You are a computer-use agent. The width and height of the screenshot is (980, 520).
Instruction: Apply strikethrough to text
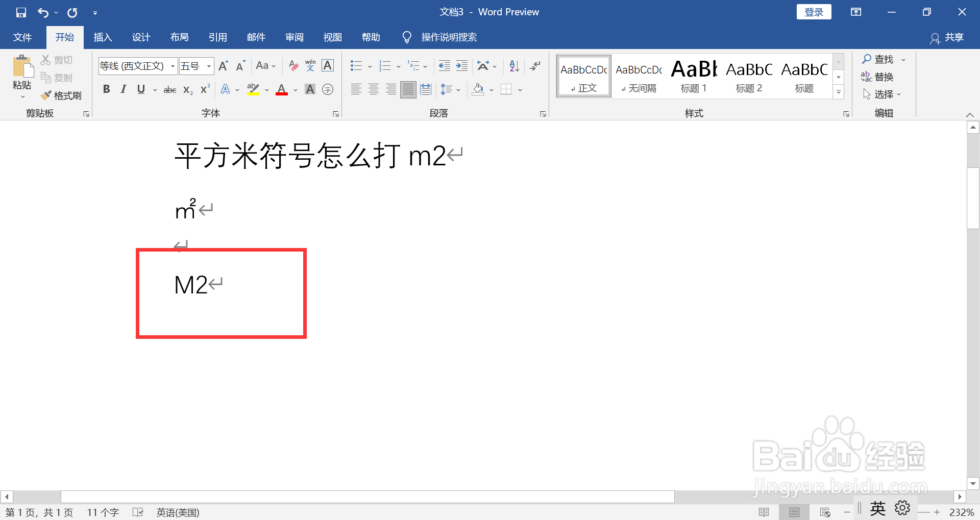click(x=169, y=89)
